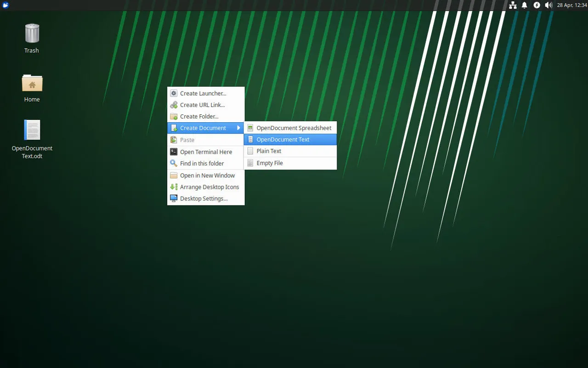Open the volume speaker tray icon

pyautogui.click(x=548, y=5)
